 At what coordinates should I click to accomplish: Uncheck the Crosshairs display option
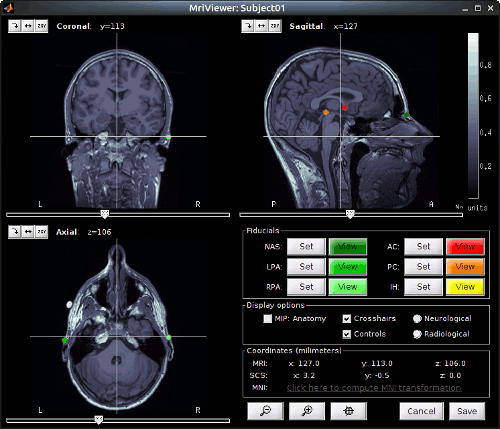[347, 319]
